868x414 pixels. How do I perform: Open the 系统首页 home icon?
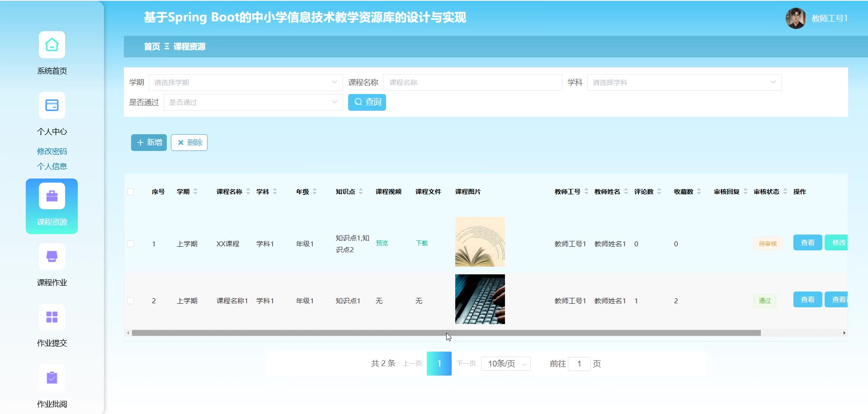52,45
